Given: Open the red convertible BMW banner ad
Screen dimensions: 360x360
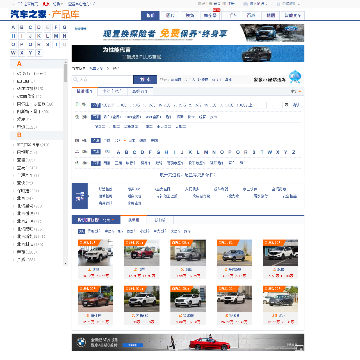Looking at the screenshot, I should (188, 342).
